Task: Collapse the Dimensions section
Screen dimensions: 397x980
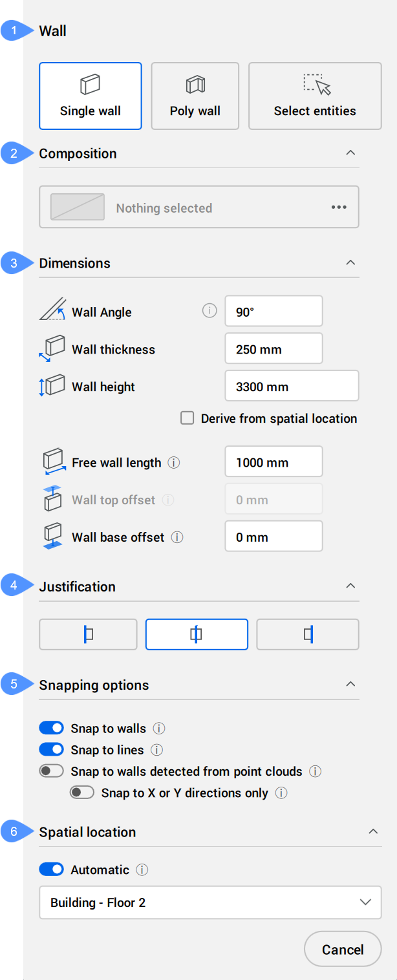Action: tap(350, 263)
